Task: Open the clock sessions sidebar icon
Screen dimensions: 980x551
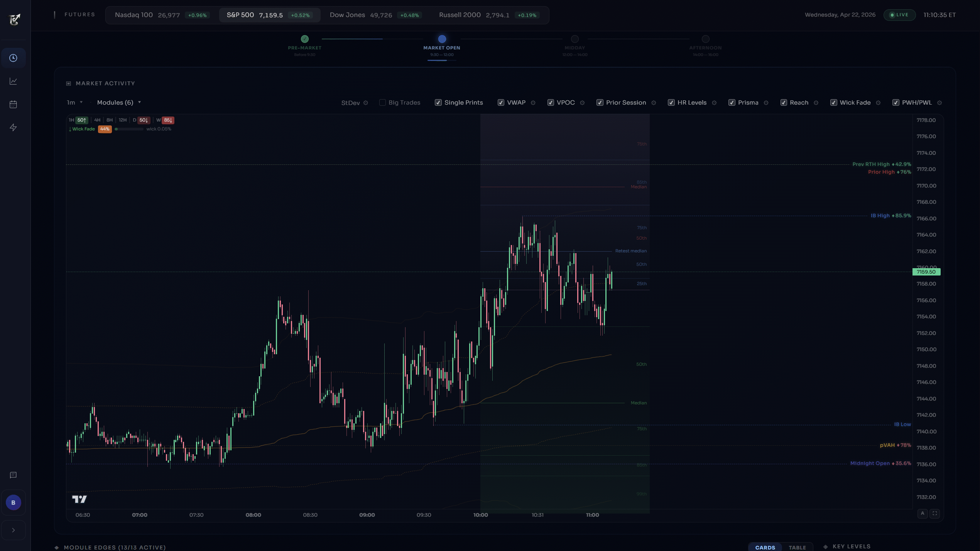Action: [x=13, y=58]
